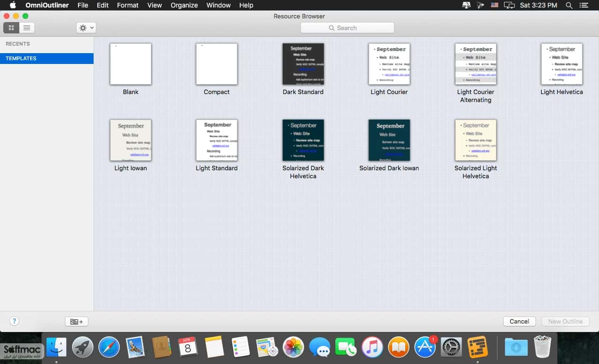This screenshot has width=599, height=364.
Task: Click the Search field
Action: pos(347,28)
